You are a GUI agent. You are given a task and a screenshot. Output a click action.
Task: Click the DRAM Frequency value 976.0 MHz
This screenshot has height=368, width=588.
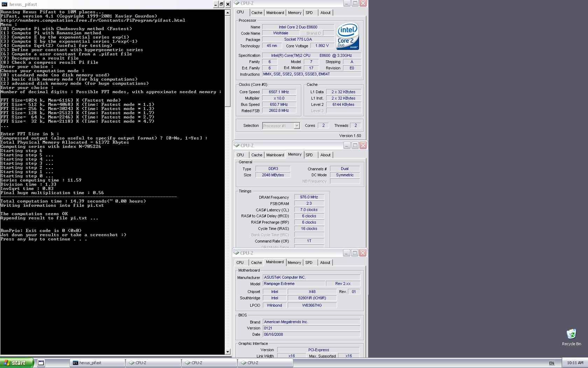[309, 197]
